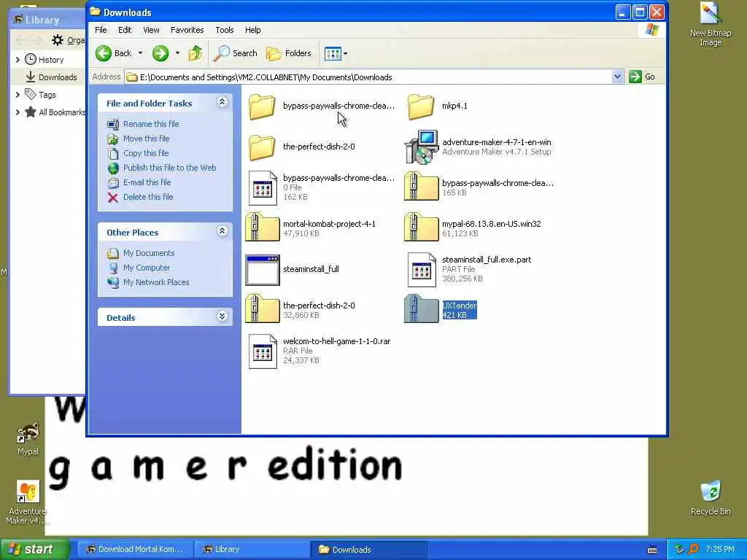Click the Go button
Image resolution: width=747 pixels, height=560 pixels.
click(x=642, y=77)
